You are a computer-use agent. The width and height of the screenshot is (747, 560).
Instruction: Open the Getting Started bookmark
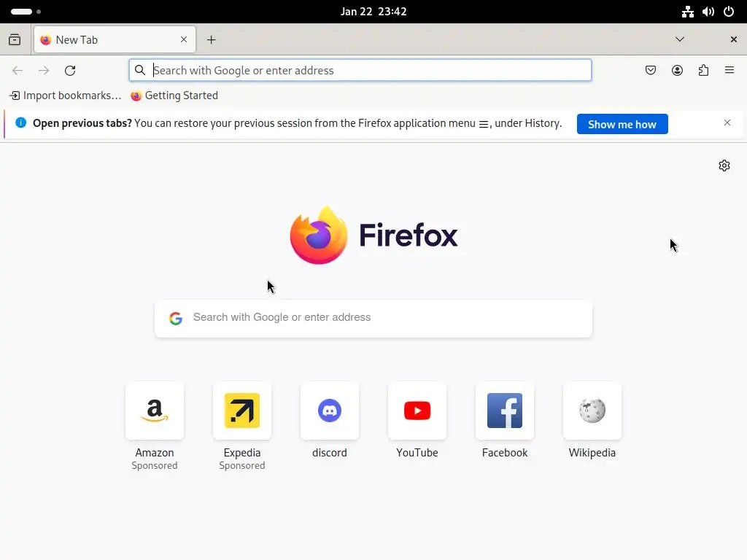click(174, 96)
